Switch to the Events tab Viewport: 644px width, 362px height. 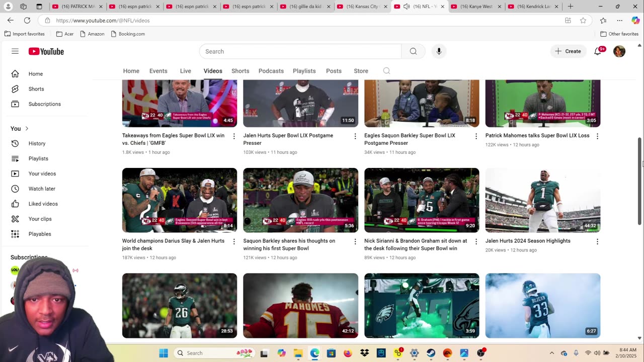[x=158, y=71]
